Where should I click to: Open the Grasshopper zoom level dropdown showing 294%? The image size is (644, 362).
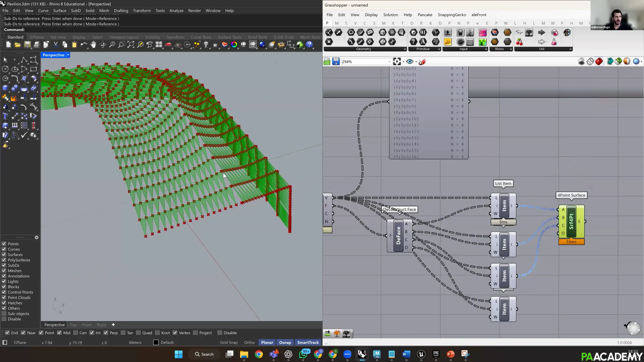[x=389, y=61]
